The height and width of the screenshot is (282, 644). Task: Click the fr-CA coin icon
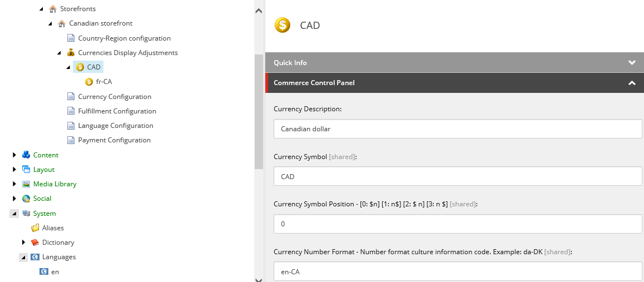pyautogui.click(x=89, y=82)
